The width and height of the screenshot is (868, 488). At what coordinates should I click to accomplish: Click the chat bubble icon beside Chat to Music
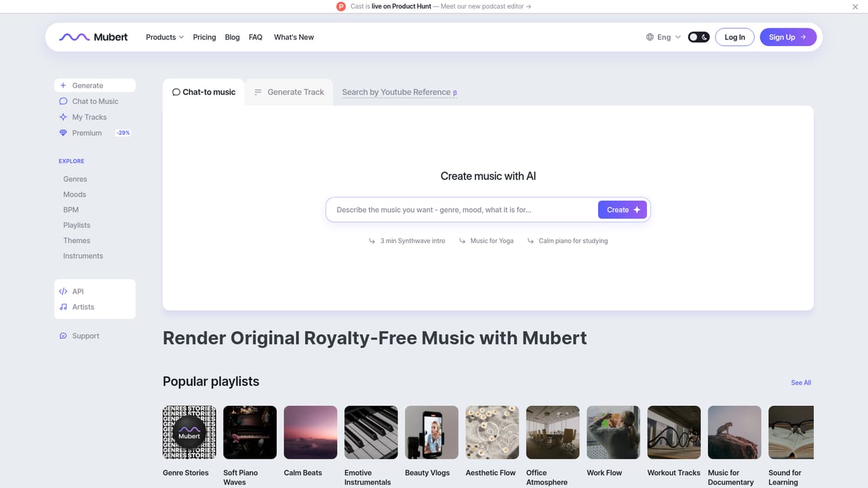point(63,101)
